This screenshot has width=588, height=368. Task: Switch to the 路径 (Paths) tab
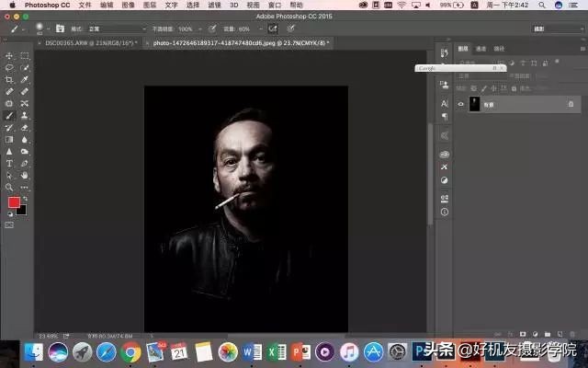click(499, 49)
